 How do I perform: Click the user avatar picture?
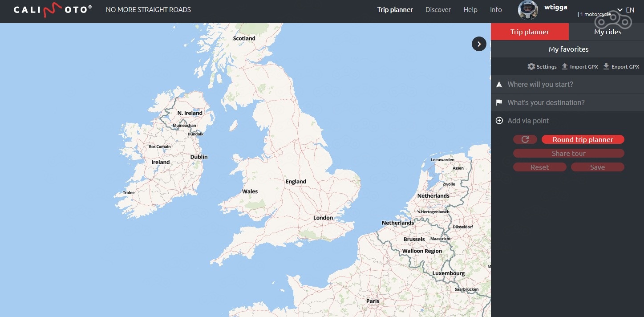pyautogui.click(x=528, y=10)
